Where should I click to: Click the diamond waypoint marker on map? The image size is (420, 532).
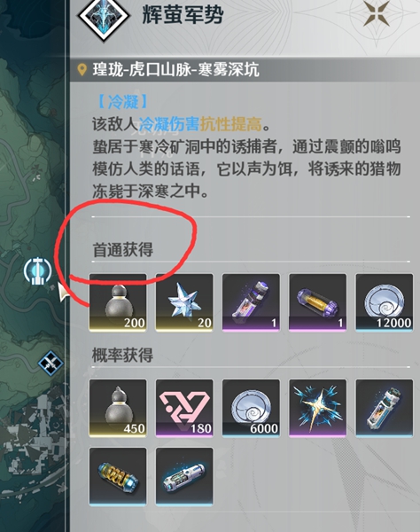tap(51, 363)
